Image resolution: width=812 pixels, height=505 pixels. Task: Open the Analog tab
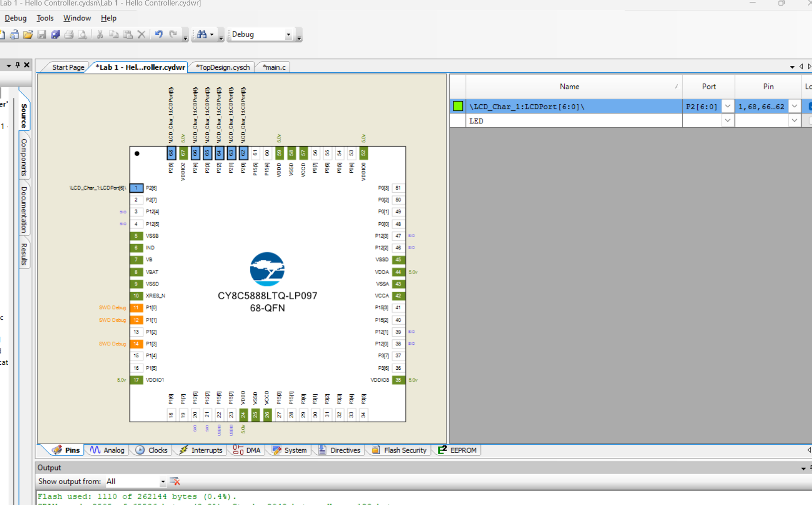click(107, 450)
